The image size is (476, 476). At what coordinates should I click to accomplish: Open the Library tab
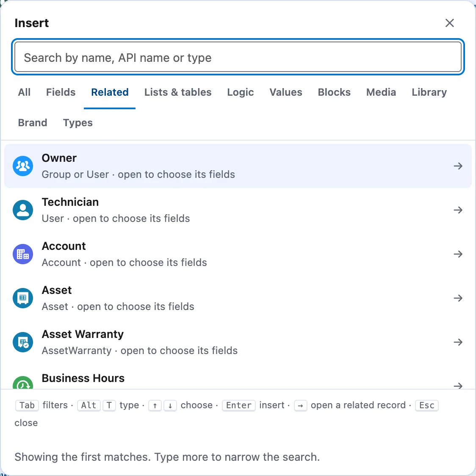(x=429, y=92)
